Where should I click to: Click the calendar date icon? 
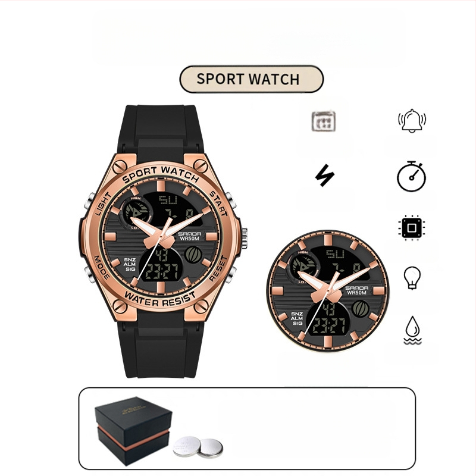coord(324,121)
